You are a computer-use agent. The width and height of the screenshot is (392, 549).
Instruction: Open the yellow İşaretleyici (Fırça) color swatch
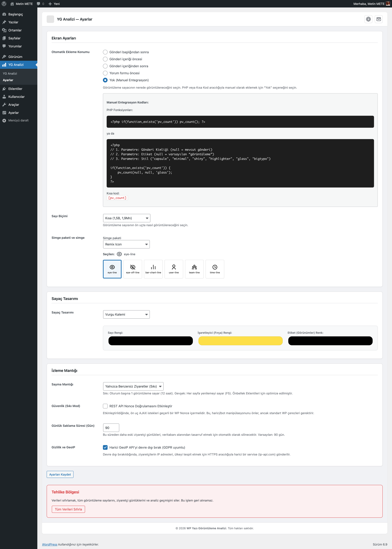(240, 341)
